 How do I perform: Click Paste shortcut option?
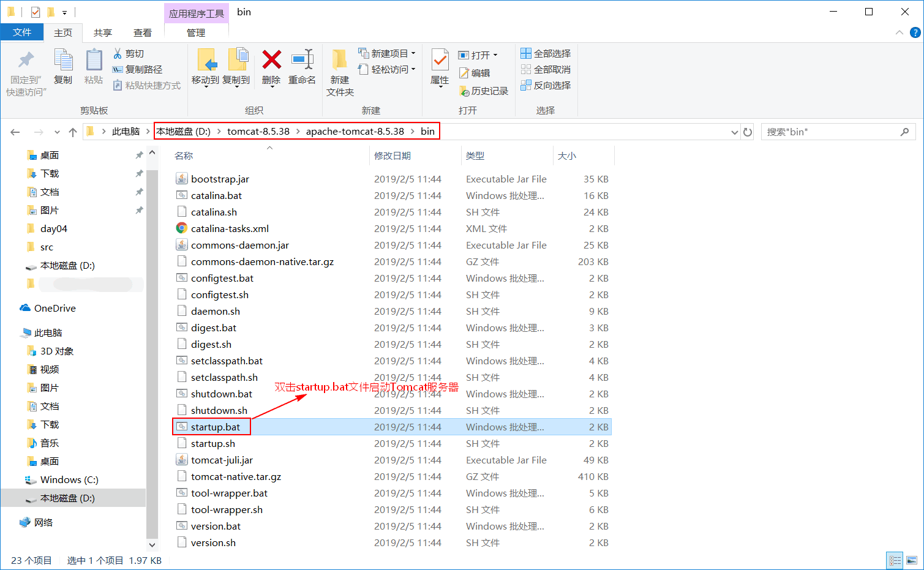[147, 86]
